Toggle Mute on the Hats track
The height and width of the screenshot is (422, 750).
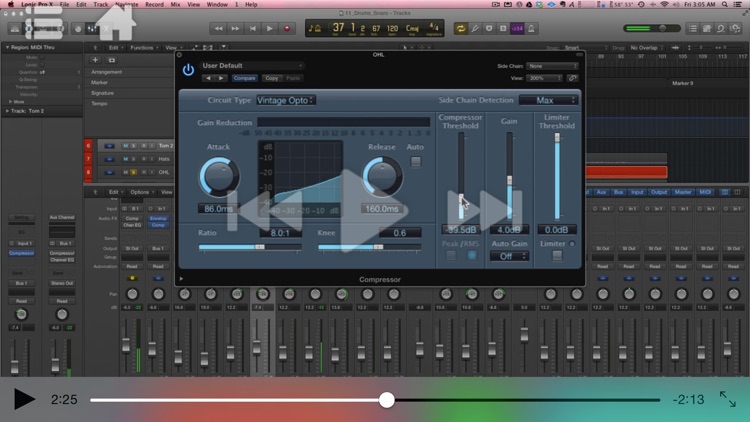coord(125,159)
